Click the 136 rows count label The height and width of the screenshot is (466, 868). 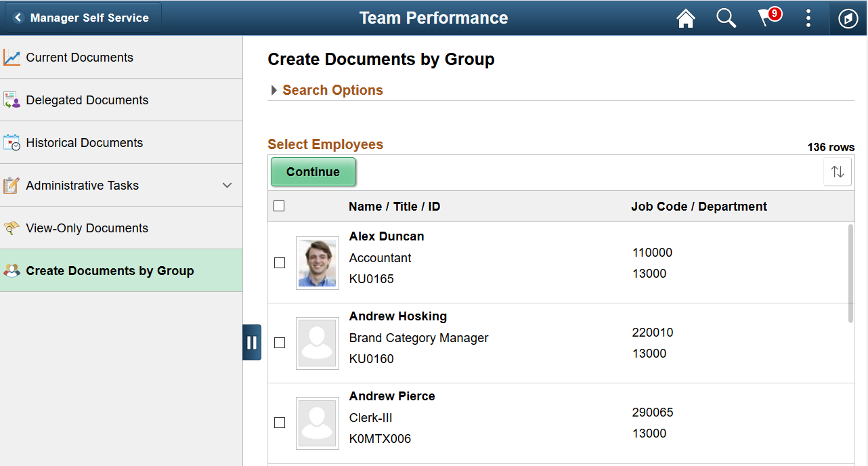click(x=831, y=147)
